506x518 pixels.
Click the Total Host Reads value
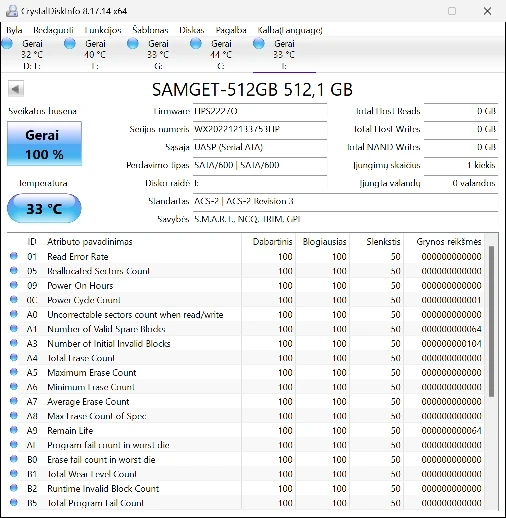[x=461, y=111]
